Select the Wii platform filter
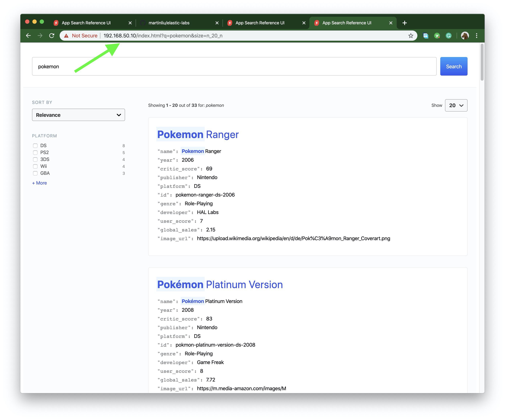 click(x=35, y=166)
